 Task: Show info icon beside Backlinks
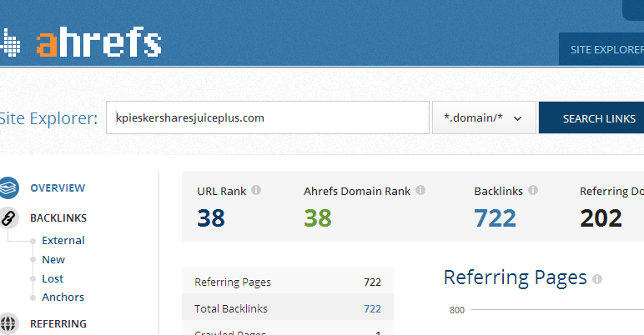[x=533, y=190]
